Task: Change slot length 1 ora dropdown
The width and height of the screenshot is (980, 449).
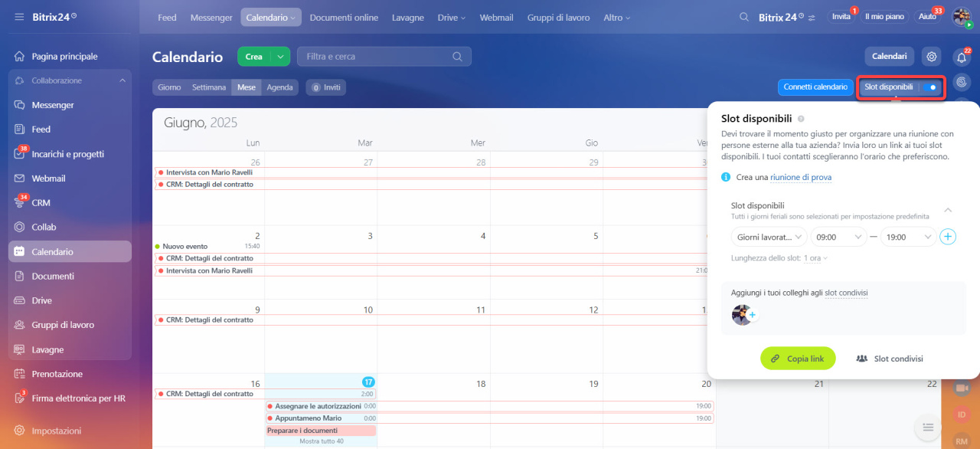Action: [x=815, y=258]
